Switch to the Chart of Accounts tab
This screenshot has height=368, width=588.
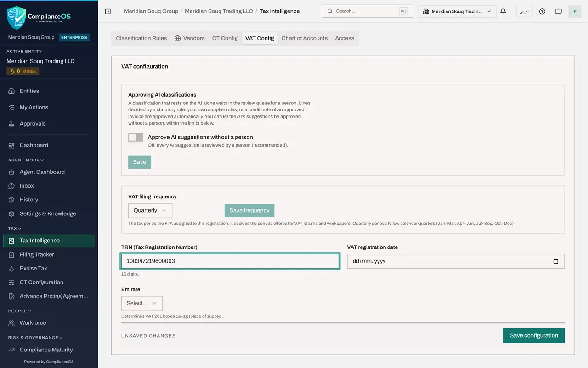tap(305, 38)
